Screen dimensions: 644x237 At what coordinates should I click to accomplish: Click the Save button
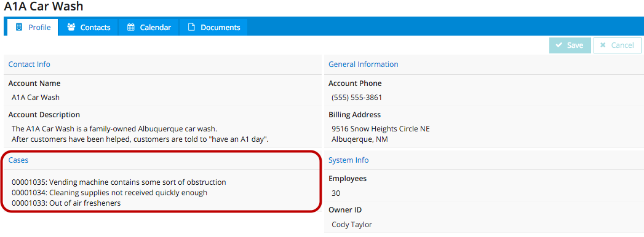point(570,45)
